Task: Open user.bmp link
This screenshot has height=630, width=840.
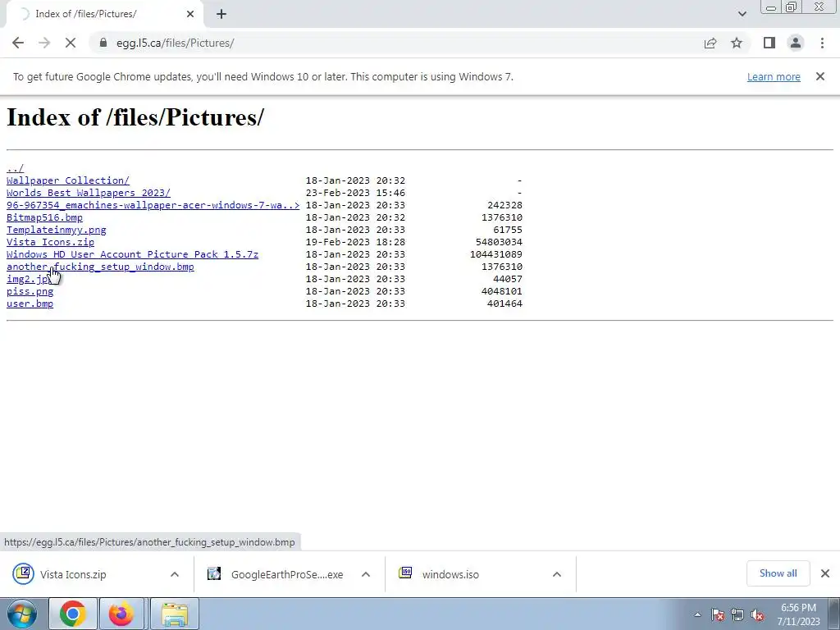Action: 30,304
